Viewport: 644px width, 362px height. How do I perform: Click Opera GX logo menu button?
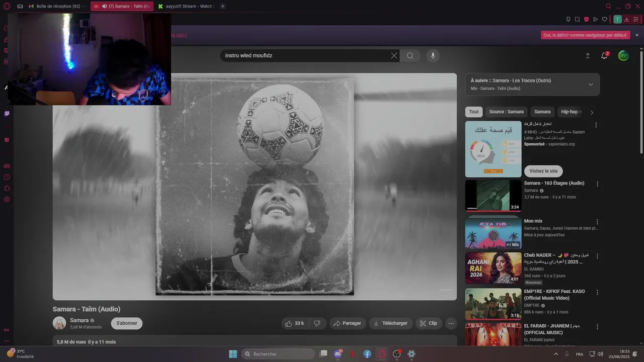[7, 6]
